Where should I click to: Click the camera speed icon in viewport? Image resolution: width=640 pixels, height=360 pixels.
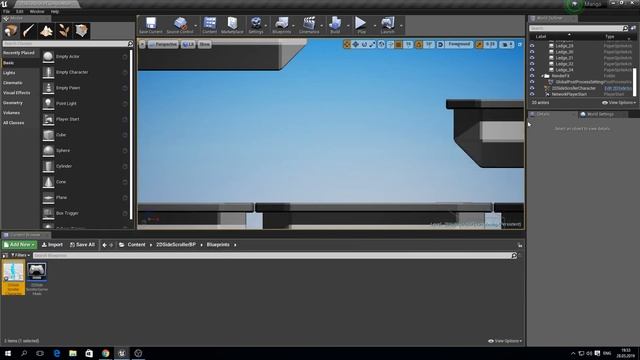(x=507, y=44)
